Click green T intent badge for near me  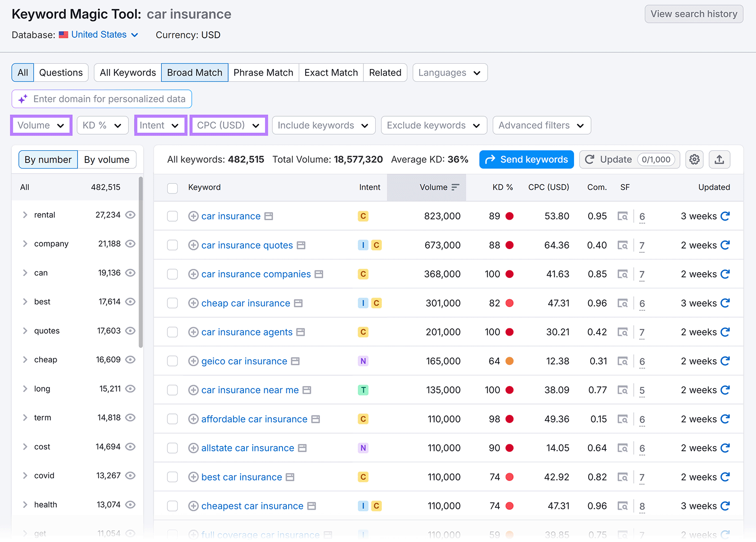tap(363, 390)
